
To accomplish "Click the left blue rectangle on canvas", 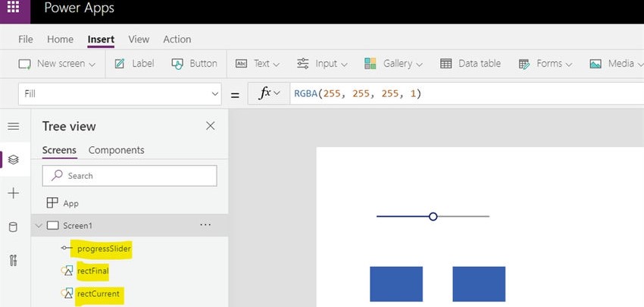I will point(396,284).
